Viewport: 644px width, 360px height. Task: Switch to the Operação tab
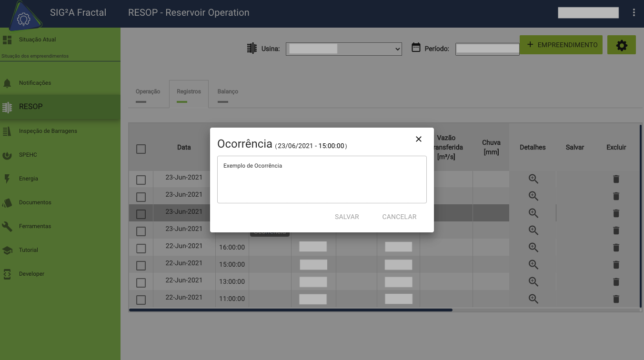point(148,91)
